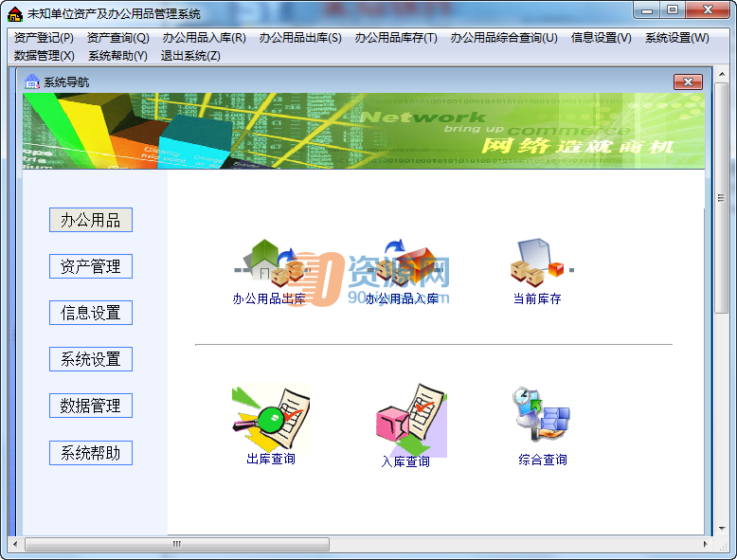
Task: Click the 办公用品出库 text label
Action: (x=269, y=298)
